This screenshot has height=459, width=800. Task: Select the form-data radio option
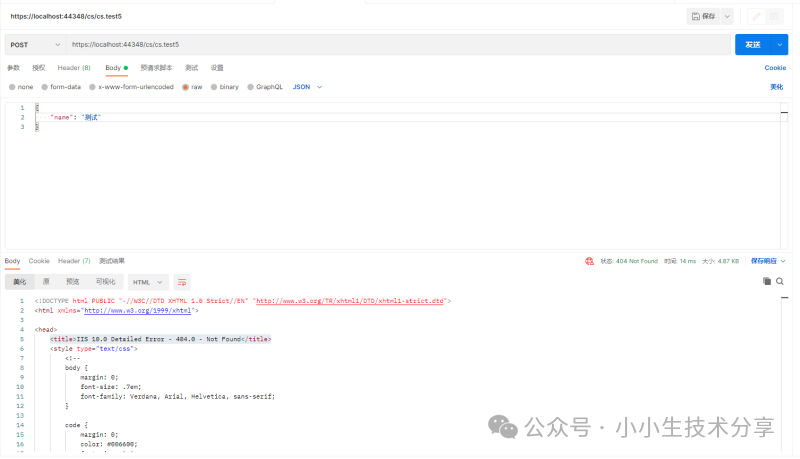45,87
